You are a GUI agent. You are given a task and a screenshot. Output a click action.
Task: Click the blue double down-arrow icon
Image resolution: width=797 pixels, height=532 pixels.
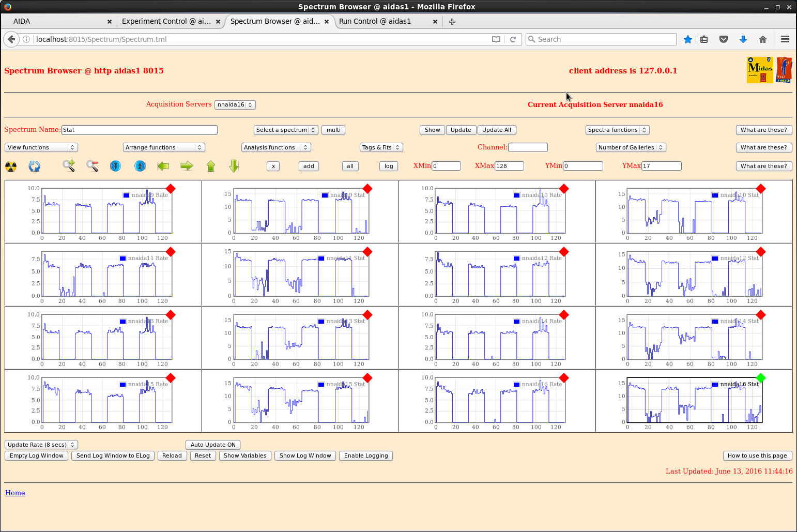point(116,166)
